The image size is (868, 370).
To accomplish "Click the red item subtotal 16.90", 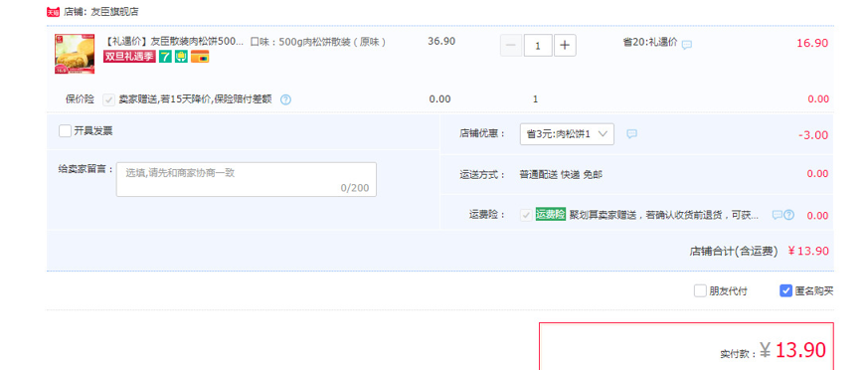I will pyautogui.click(x=812, y=44).
